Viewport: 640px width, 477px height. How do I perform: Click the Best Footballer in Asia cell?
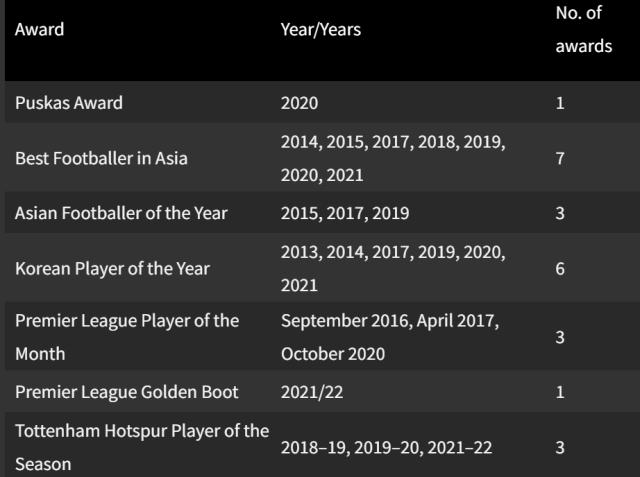click(101, 159)
